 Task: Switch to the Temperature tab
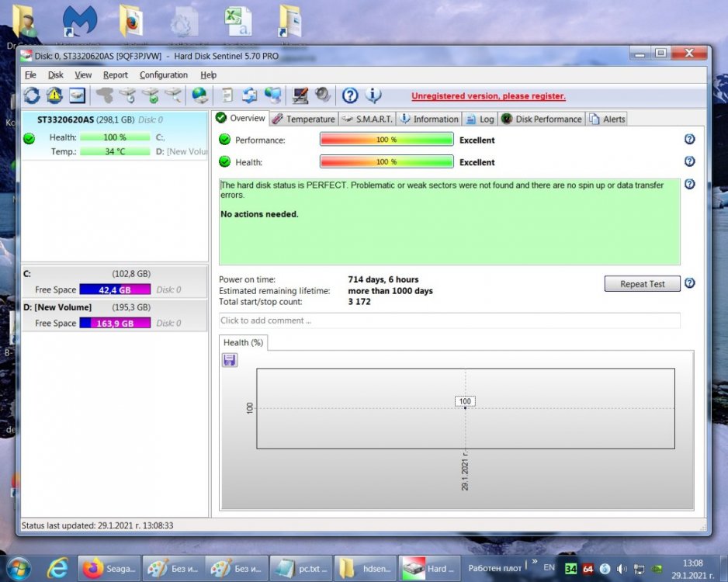[x=303, y=119]
